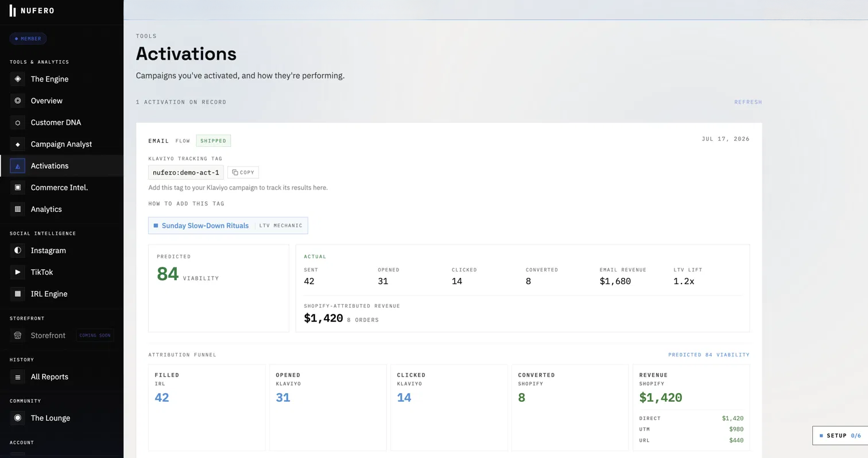Select IRL Engine menu item

tap(61, 294)
